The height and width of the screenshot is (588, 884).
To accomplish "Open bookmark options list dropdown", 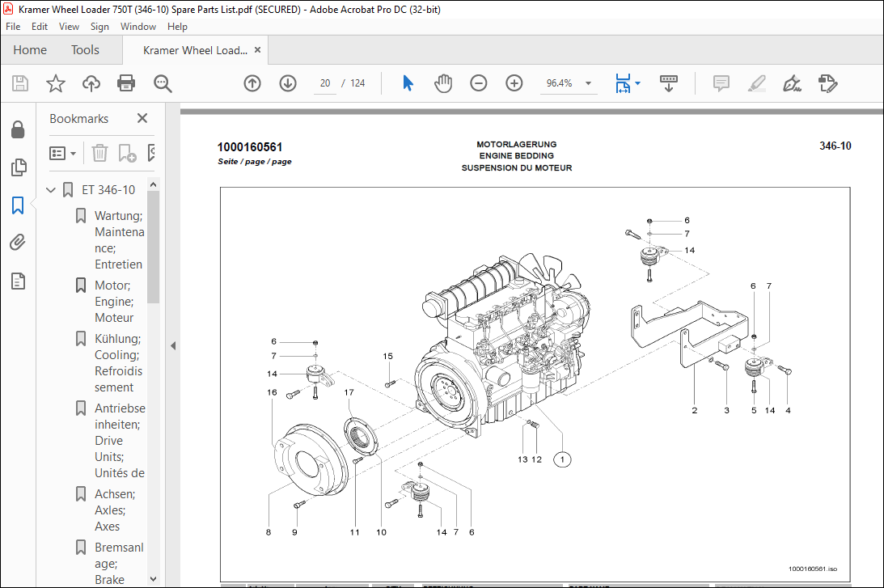I will point(62,153).
